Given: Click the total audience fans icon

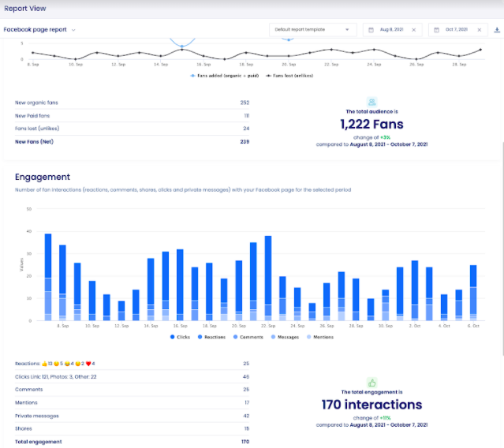Looking at the screenshot, I should pos(371,102).
